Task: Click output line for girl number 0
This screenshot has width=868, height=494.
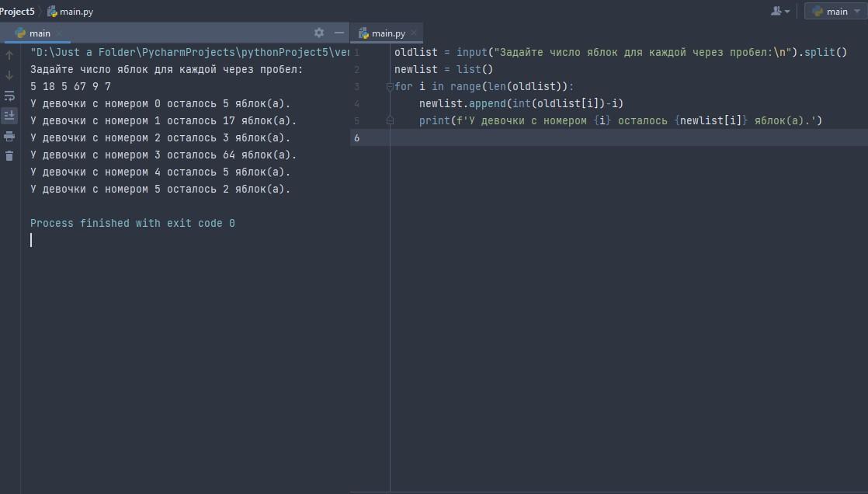Action: tap(161, 103)
